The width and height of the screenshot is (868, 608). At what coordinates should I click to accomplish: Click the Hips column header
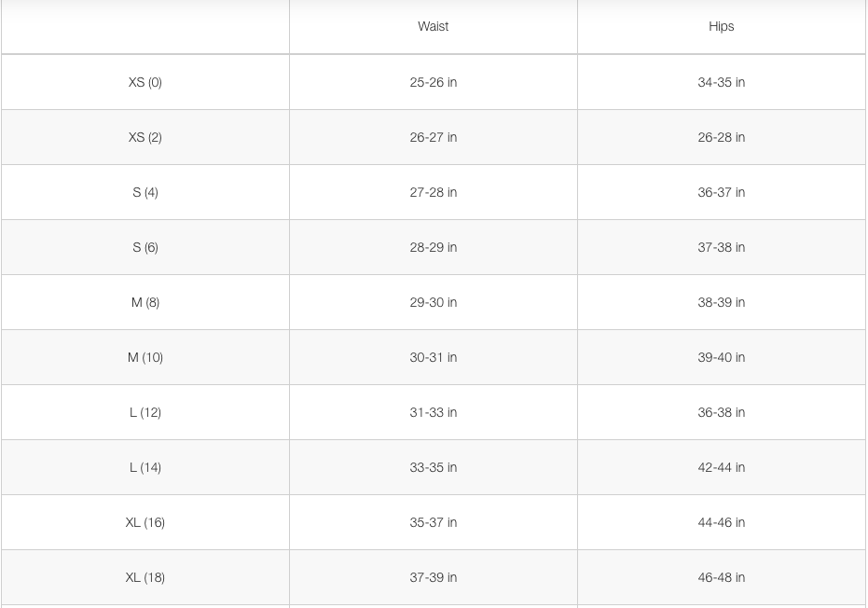pos(721,26)
